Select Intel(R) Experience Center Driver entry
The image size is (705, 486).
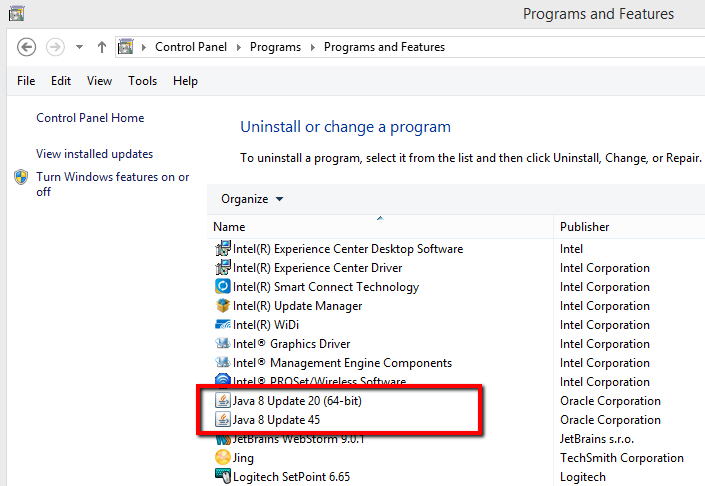click(x=317, y=268)
